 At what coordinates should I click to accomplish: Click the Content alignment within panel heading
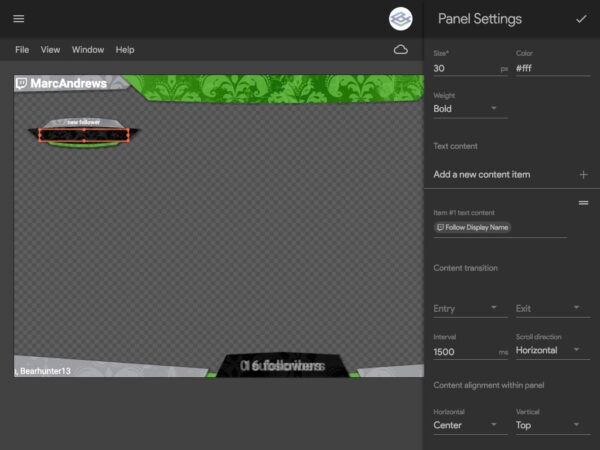tap(489, 385)
